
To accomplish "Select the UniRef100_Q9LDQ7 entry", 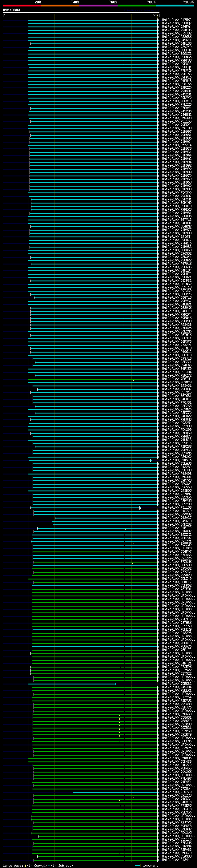I will point(176,389).
